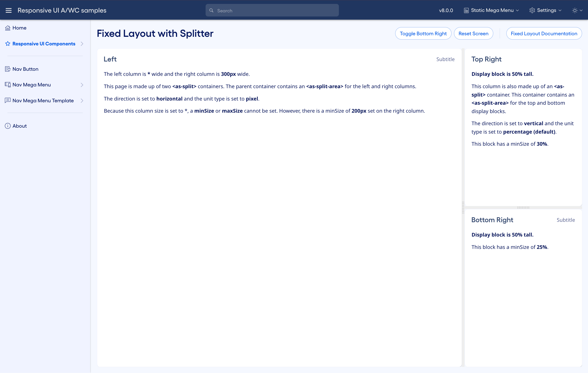Screen dimensions: 588x373
Task: Open the Fixed Layout Documentation link
Action: (544, 33)
